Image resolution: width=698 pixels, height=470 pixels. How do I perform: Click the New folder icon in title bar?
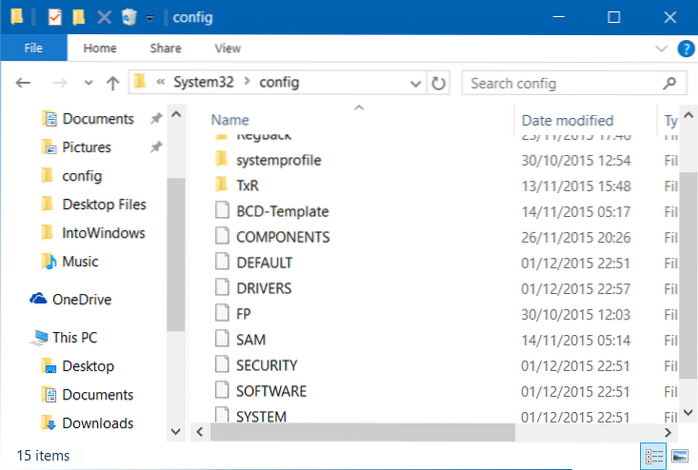(78, 17)
